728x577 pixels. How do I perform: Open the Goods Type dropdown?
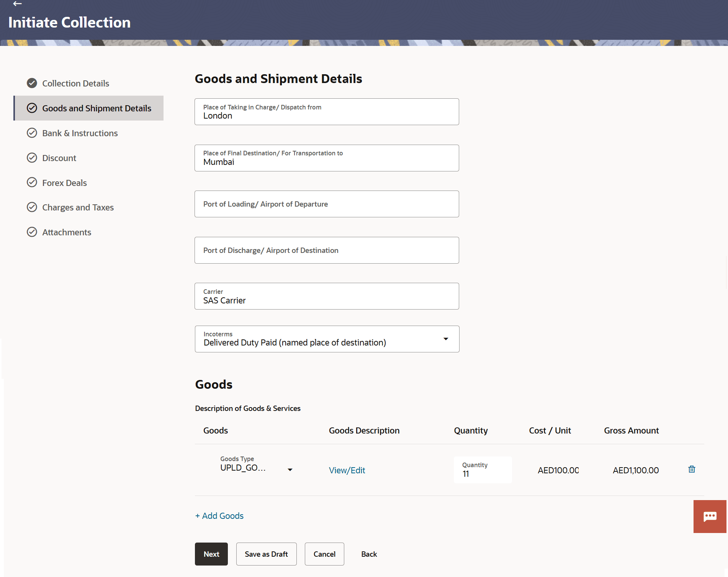[290, 469]
